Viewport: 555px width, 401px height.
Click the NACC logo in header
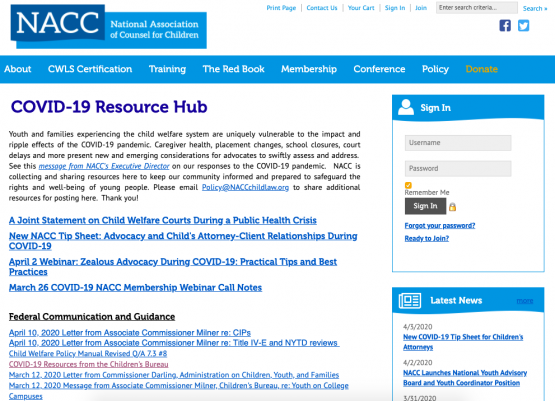pyautogui.click(x=109, y=27)
